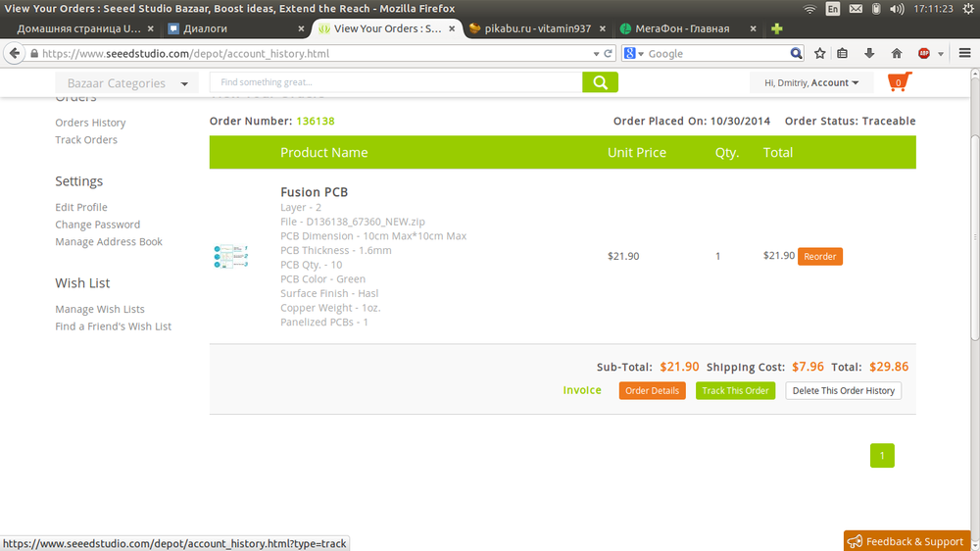Image resolution: width=980 pixels, height=551 pixels.
Task: Expand the Adblock Plus dropdown arrow
Action: click(941, 54)
